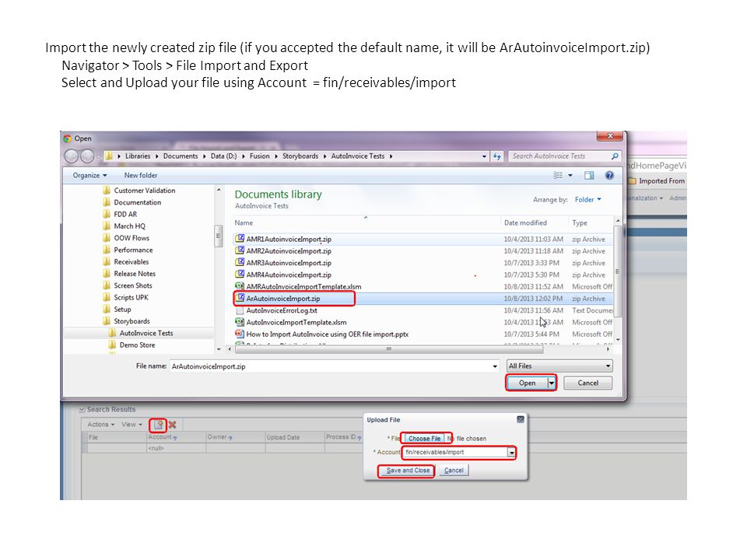Click the Choose File button
Screen dimensions: 747x560
point(424,438)
